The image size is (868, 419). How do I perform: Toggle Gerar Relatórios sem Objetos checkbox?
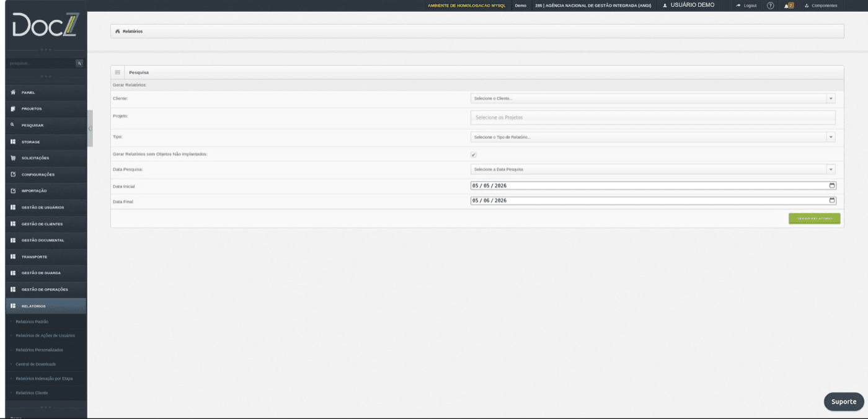pos(474,154)
